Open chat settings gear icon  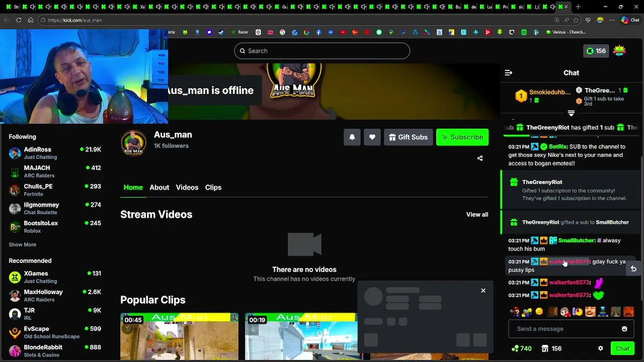[x=600, y=348]
